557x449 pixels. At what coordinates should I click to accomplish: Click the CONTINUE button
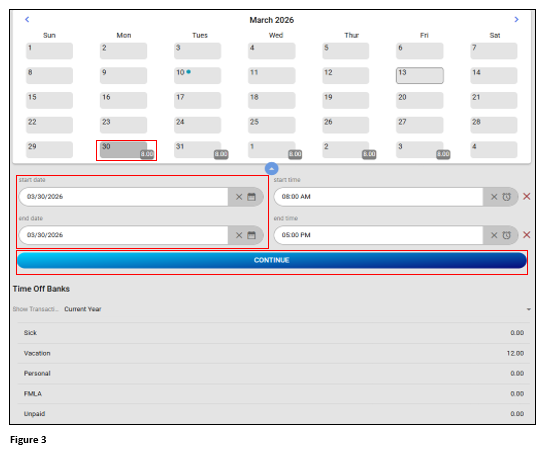click(x=272, y=260)
